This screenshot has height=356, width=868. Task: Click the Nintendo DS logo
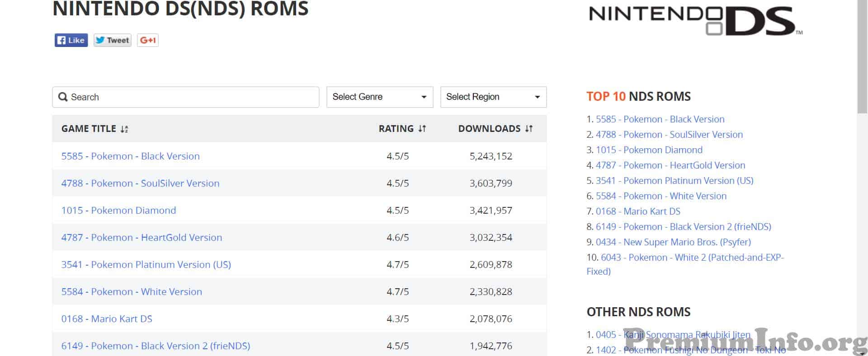click(696, 21)
